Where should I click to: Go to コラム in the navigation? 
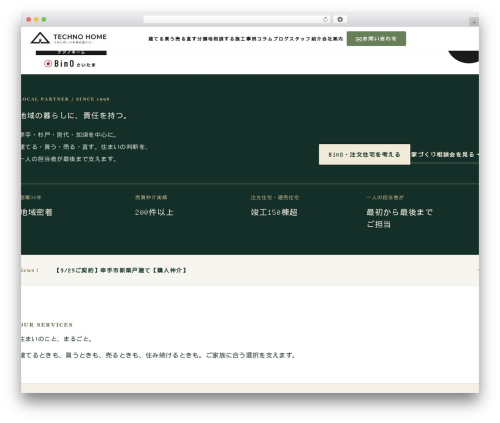point(265,39)
